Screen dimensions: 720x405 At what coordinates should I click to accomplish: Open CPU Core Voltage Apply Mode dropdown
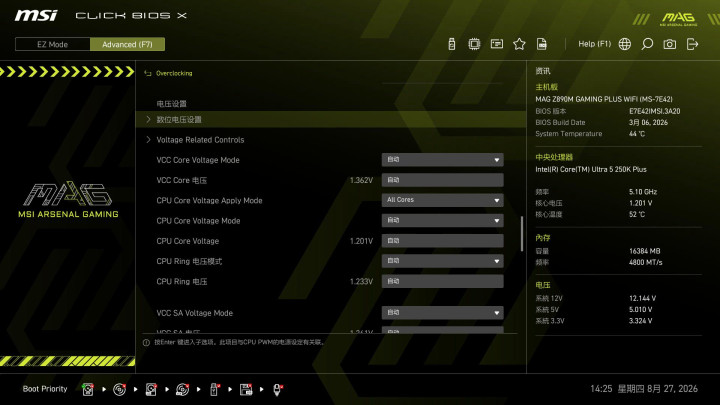pos(442,200)
